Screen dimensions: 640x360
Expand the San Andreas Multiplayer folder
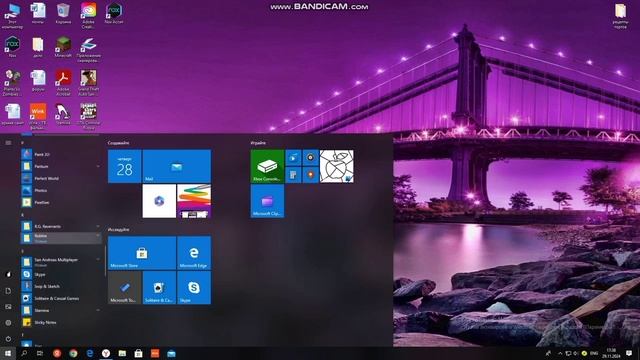pos(60,261)
